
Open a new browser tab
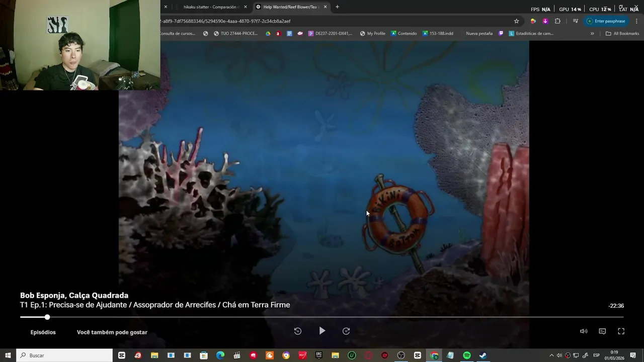337,7
